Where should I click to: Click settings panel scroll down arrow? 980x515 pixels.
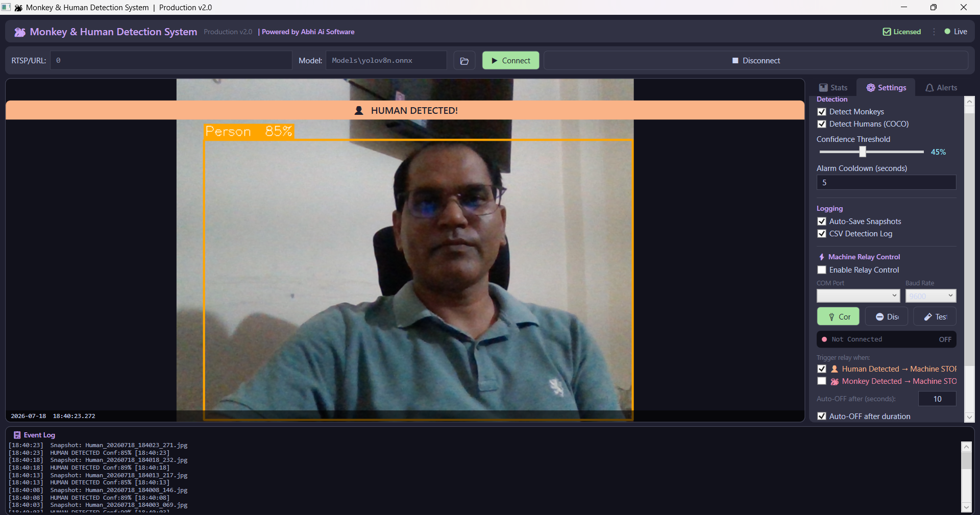point(969,417)
